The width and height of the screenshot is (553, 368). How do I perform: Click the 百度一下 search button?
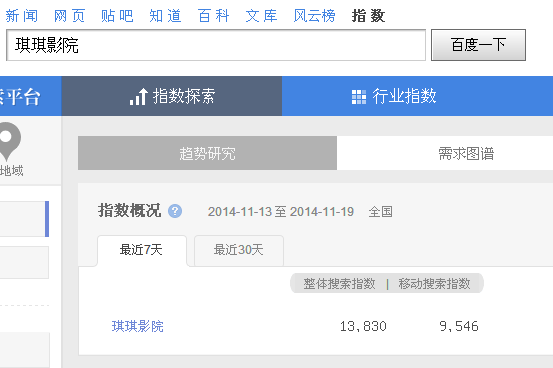coord(478,45)
